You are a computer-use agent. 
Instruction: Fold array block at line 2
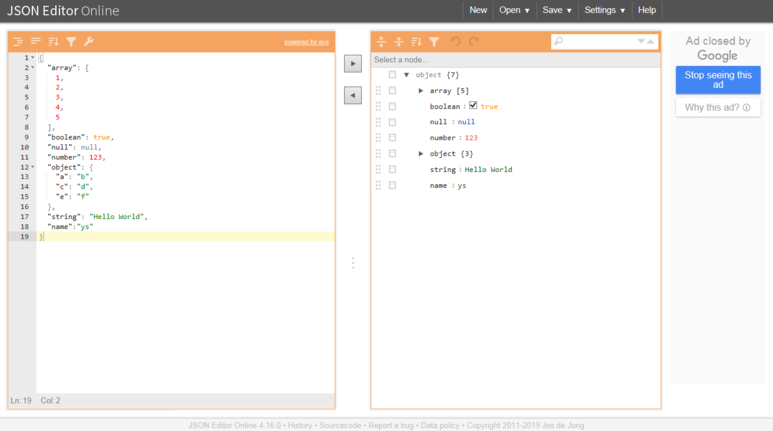point(33,68)
